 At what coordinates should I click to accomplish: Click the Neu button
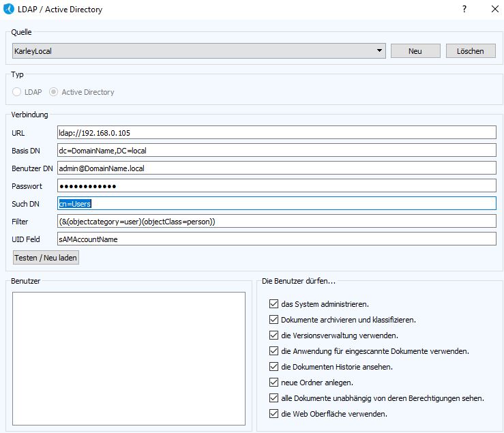point(415,51)
